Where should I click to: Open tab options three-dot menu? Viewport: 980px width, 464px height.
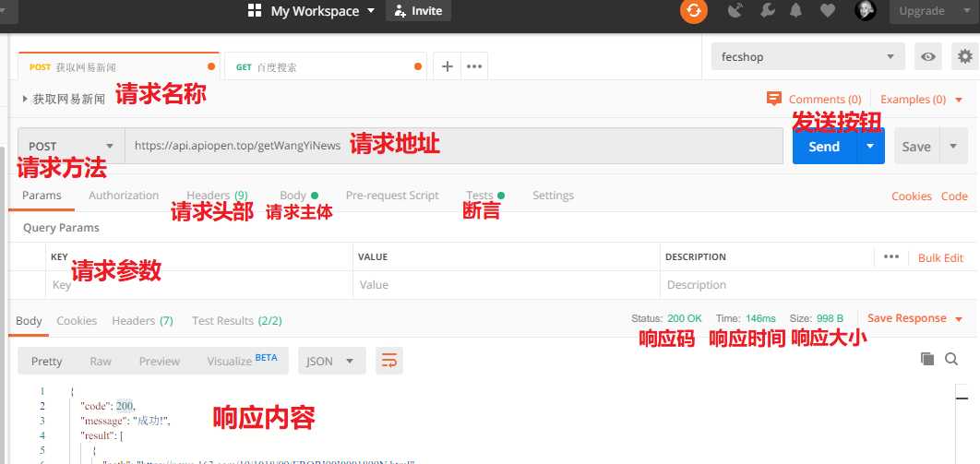pos(474,66)
